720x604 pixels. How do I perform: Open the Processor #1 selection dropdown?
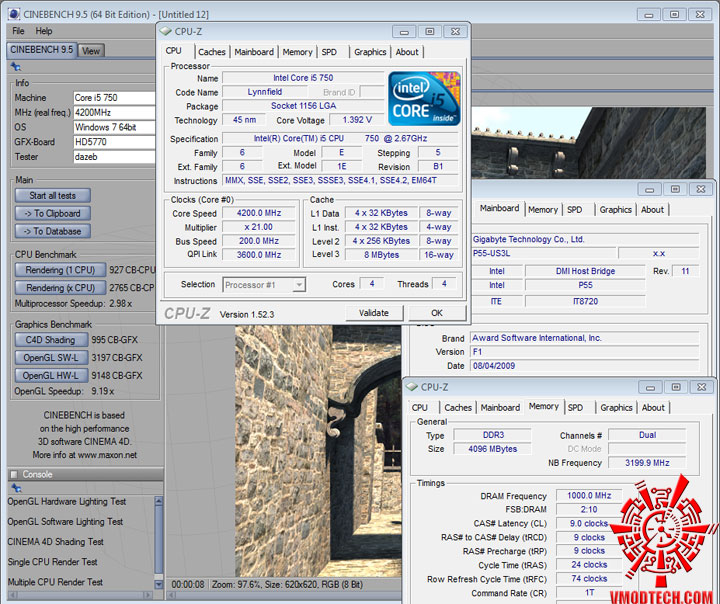pos(264,285)
